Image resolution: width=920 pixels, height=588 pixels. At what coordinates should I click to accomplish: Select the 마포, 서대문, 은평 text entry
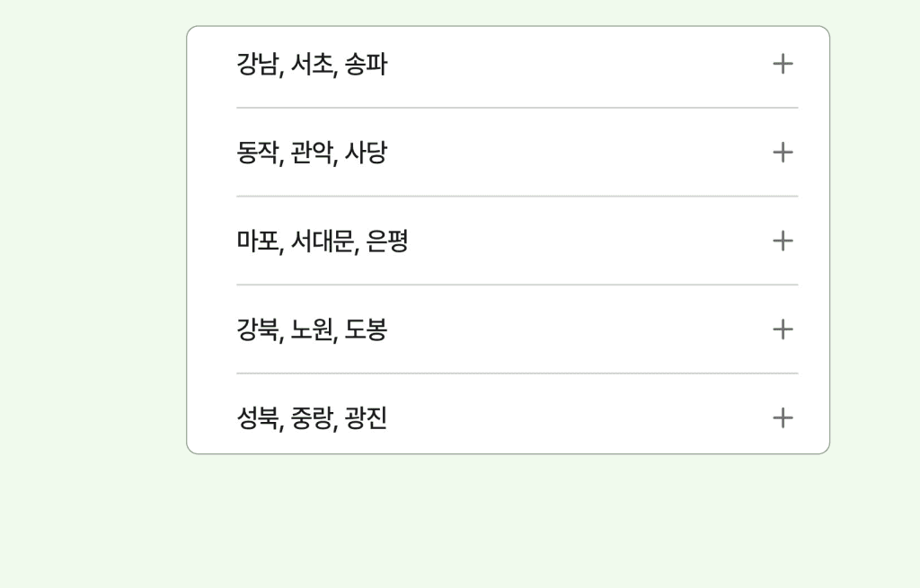pyautogui.click(x=321, y=241)
